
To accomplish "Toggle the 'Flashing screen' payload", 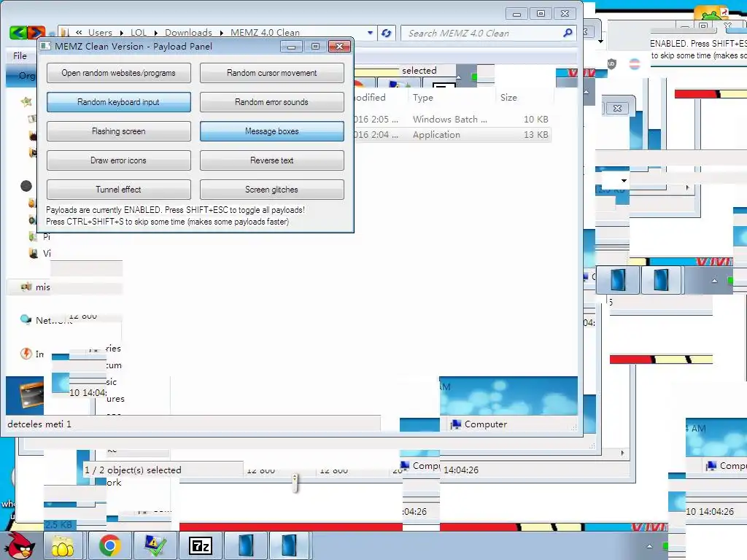I will (119, 131).
